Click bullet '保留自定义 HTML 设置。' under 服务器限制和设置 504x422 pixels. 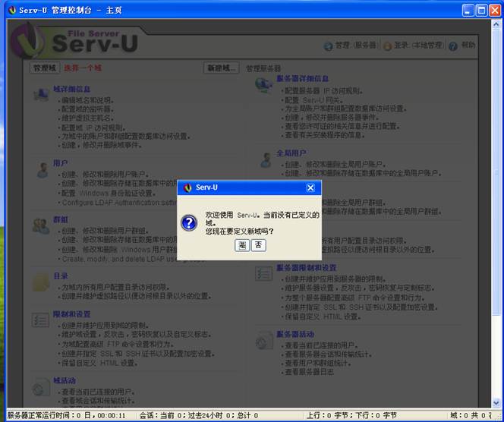323,316
